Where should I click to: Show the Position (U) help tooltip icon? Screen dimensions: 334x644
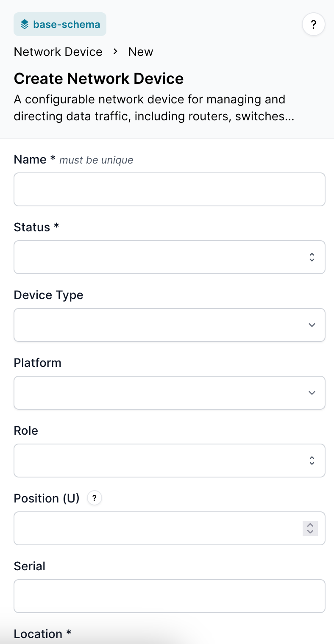pyautogui.click(x=95, y=499)
